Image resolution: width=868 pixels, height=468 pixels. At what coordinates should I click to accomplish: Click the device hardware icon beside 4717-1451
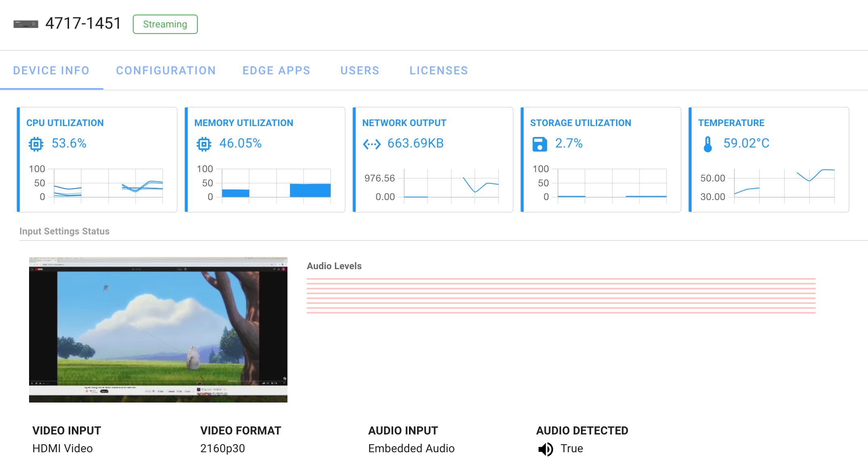click(x=26, y=24)
